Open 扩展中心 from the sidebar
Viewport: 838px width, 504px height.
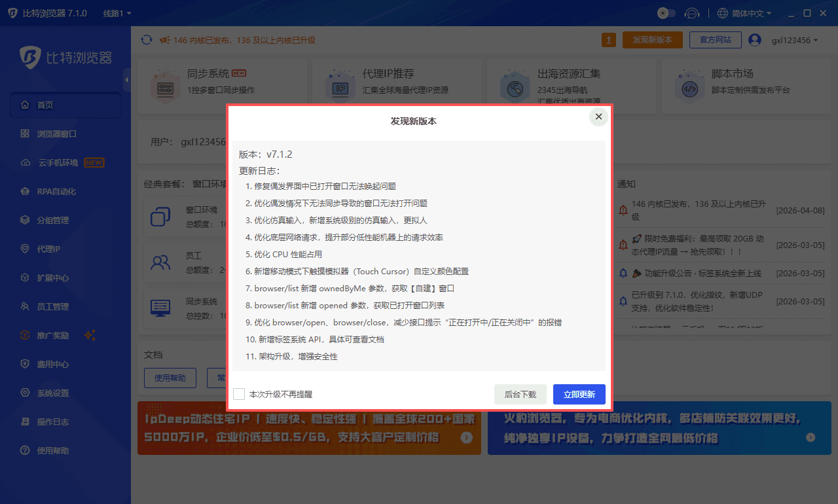click(48, 278)
